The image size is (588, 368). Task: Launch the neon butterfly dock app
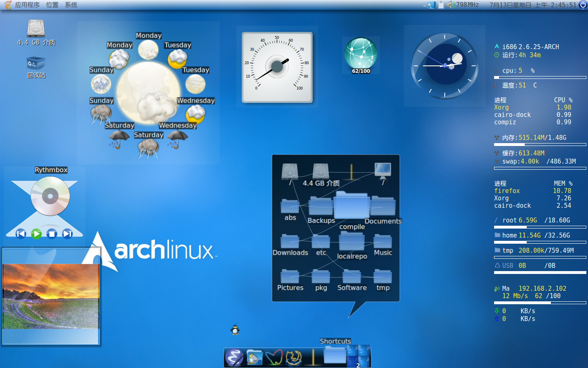click(274, 358)
